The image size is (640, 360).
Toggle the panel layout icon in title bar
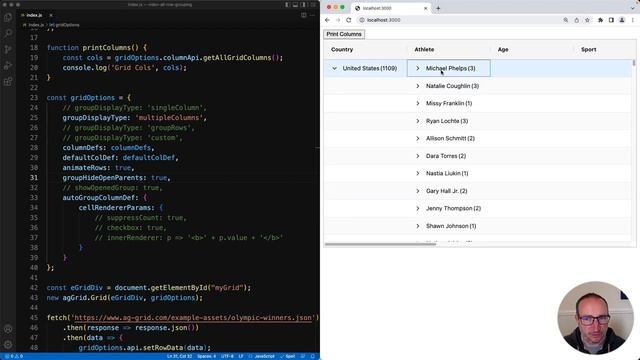click(295, 5)
